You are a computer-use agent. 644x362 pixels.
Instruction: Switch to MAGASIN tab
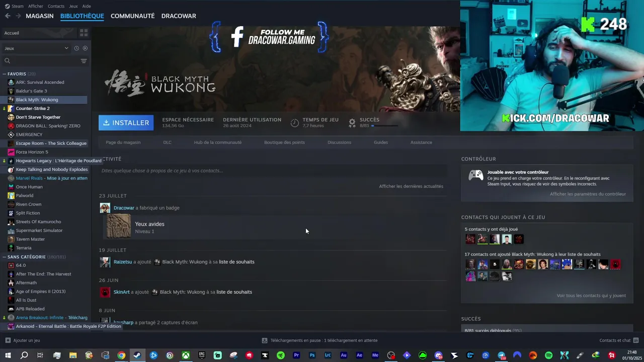40,16
